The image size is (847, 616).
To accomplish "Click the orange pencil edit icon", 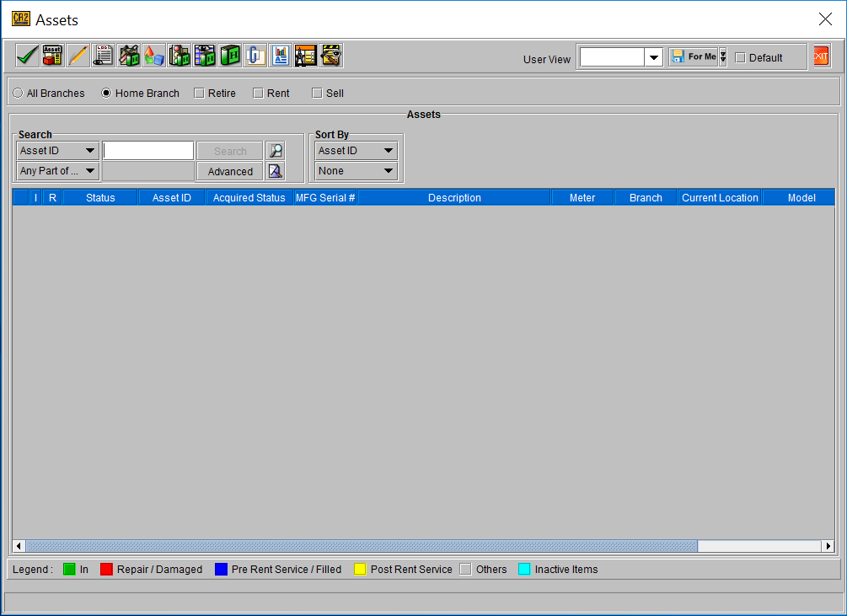I will (x=78, y=56).
